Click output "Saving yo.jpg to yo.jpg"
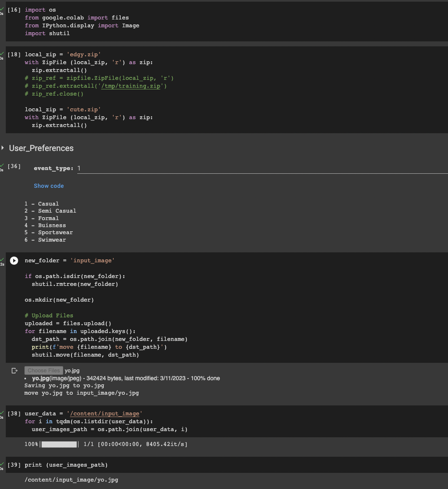Image resolution: width=448 pixels, height=489 pixels. pos(64,386)
